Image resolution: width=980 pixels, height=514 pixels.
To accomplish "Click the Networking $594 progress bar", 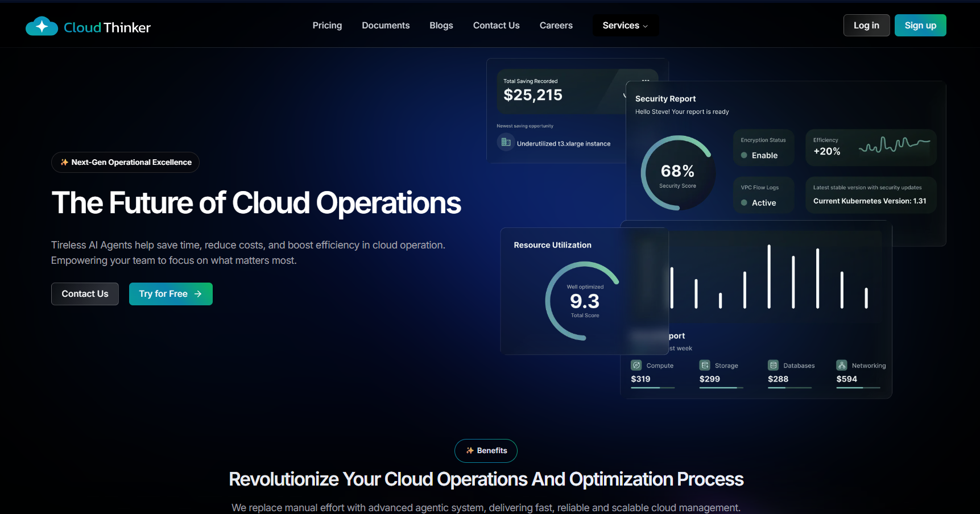I will (858, 388).
